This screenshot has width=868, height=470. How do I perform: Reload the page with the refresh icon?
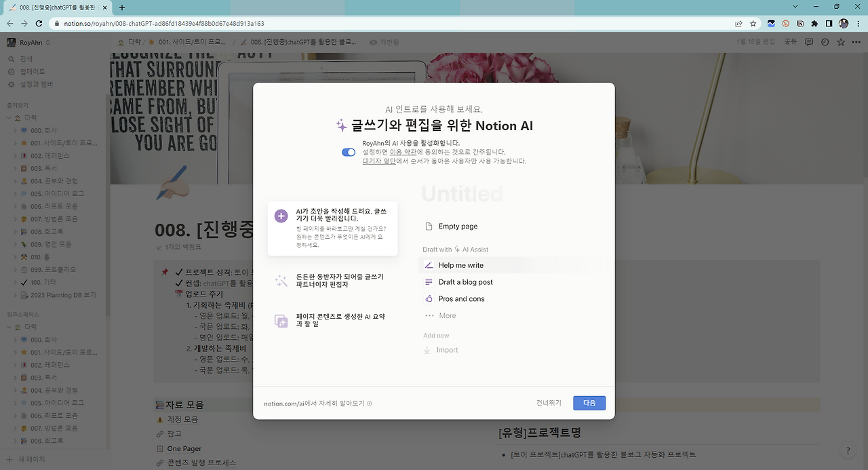40,23
